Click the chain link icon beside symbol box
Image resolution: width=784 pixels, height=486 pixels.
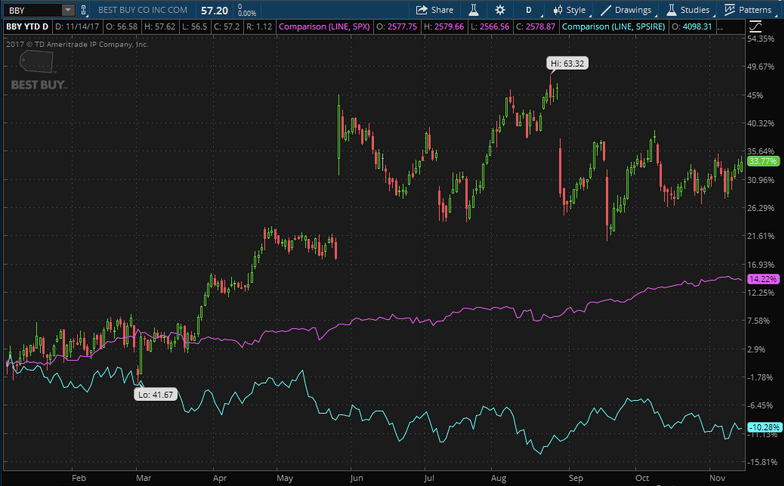pos(84,10)
